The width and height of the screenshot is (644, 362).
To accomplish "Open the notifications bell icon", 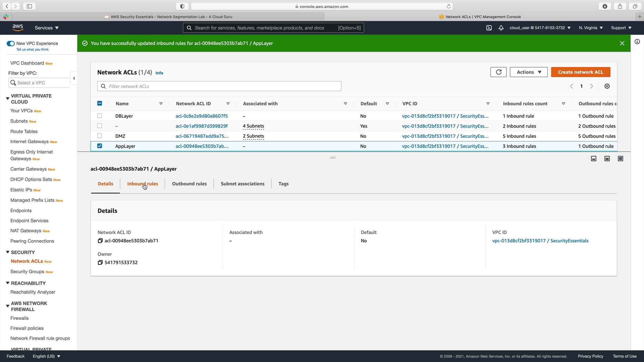I will (x=501, y=28).
